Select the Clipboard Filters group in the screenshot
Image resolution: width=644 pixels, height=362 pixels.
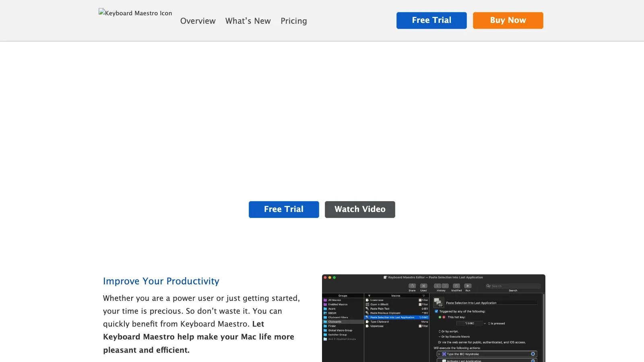[343, 317]
